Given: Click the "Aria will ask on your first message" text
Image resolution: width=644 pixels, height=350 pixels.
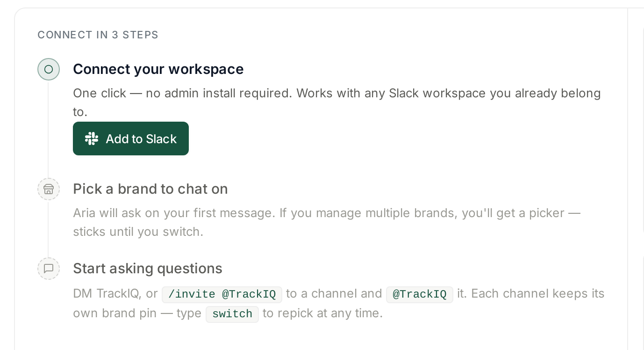Looking at the screenshot, I should point(327,222).
